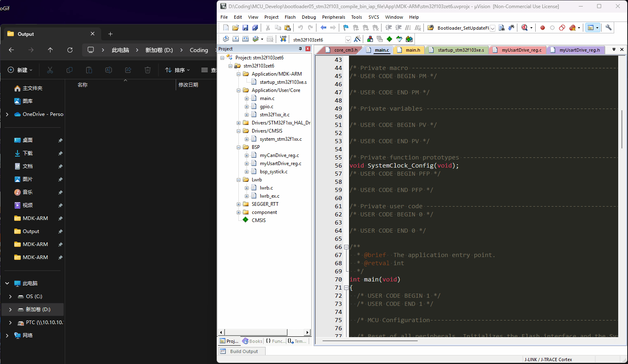
Task: Open the Pack Installer icon
Action: click(409, 39)
